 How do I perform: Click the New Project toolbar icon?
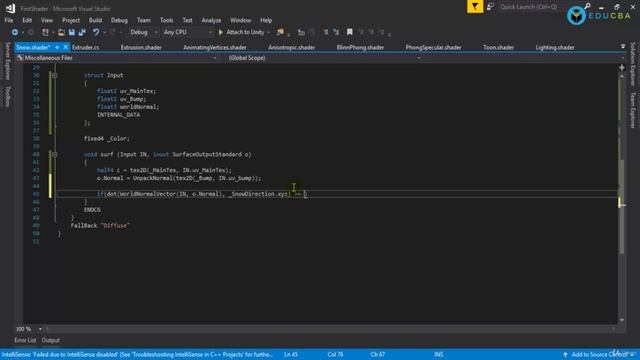pos(45,32)
